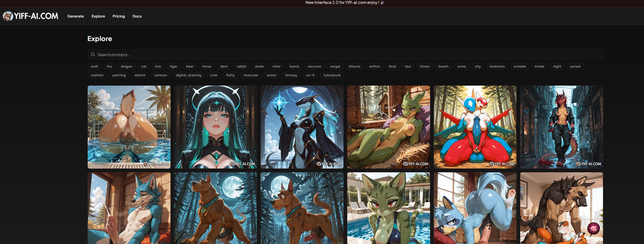Filter by the realistic style tag
This screenshot has width=644, height=244.
point(97,75)
